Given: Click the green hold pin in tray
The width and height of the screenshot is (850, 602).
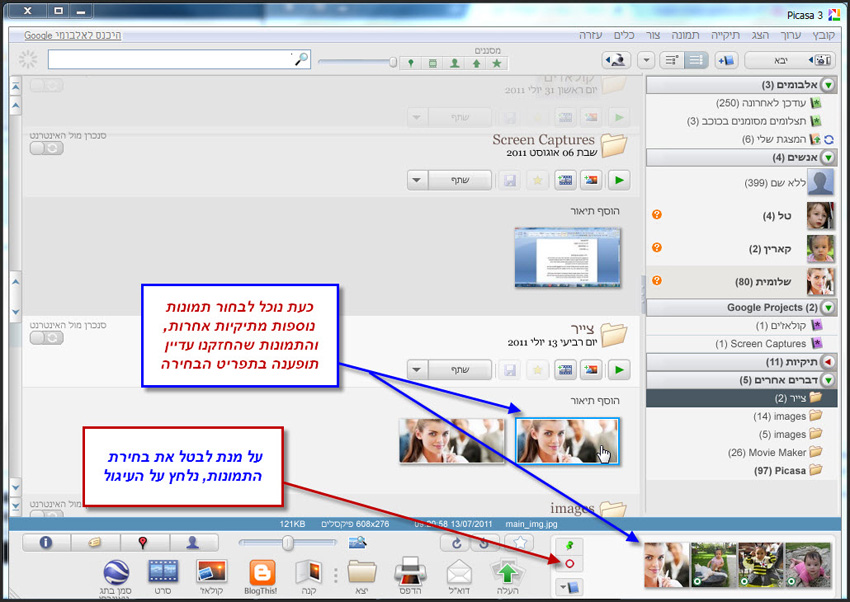Looking at the screenshot, I should (569, 546).
